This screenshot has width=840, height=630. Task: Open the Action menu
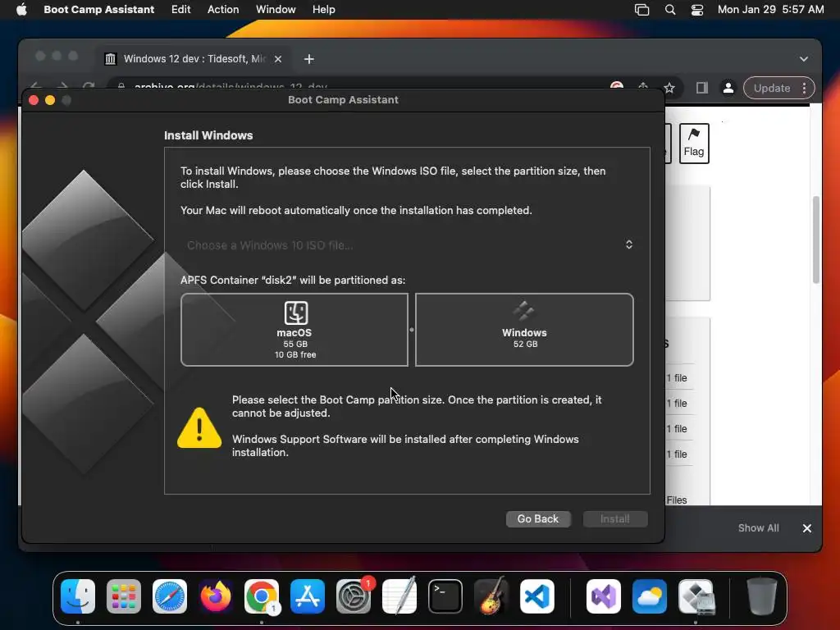click(x=223, y=9)
